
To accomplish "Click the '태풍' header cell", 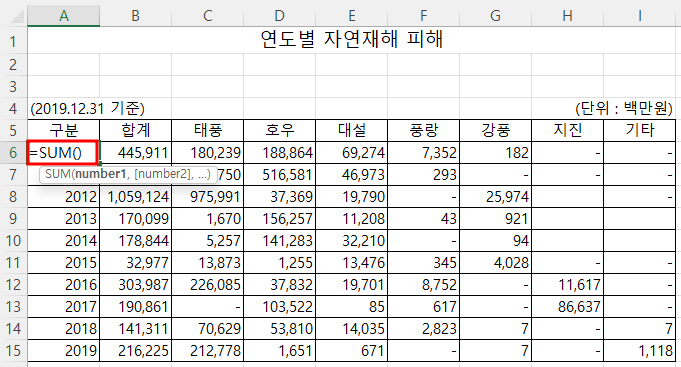I will tap(208, 130).
